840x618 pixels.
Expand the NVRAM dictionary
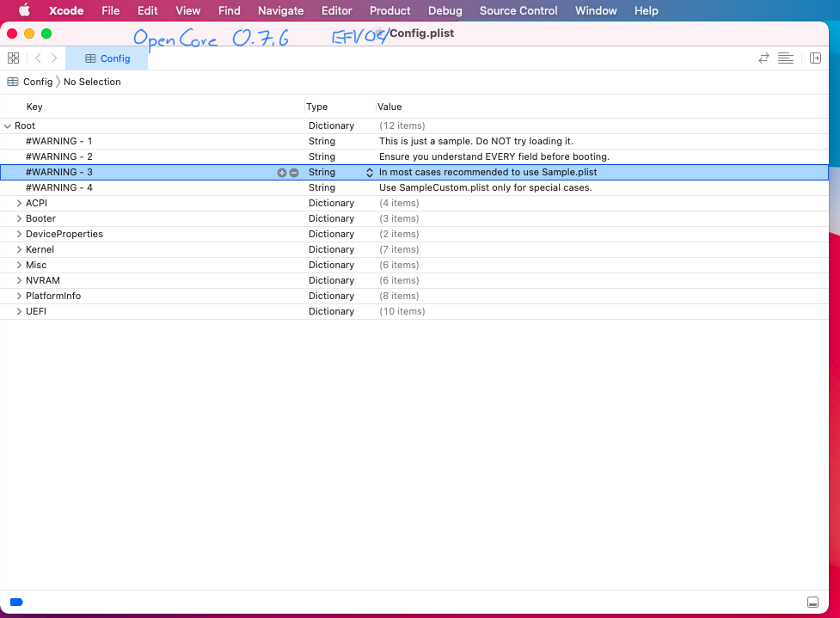coord(19,280)
